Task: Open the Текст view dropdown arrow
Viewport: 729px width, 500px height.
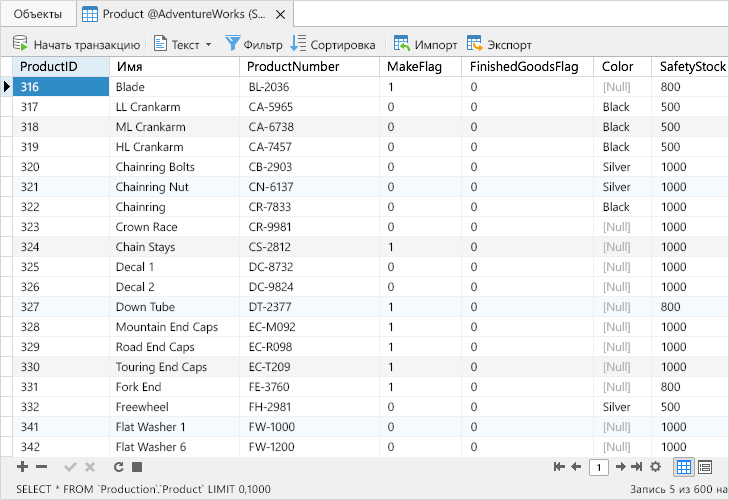Action: 208,45
